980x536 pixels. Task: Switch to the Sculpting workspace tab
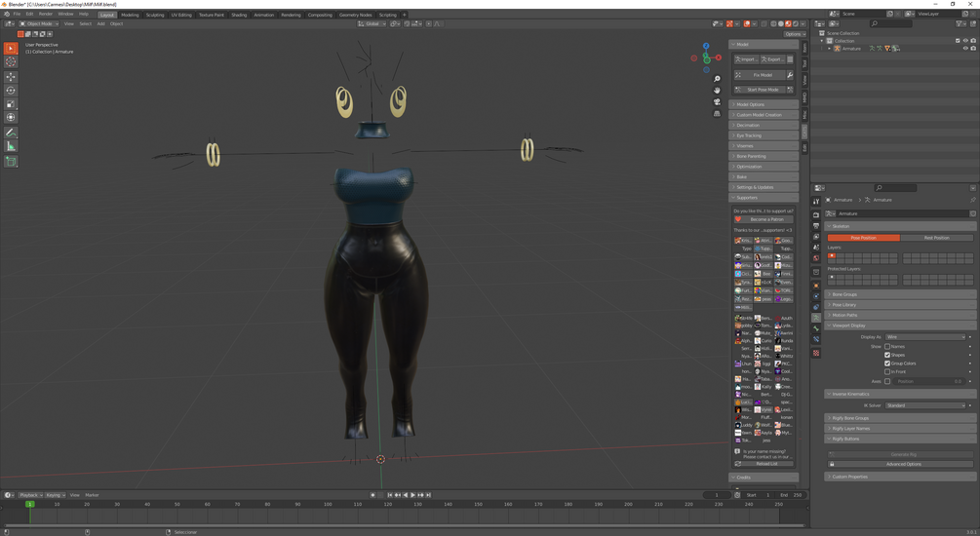click(x=154, y=15)
